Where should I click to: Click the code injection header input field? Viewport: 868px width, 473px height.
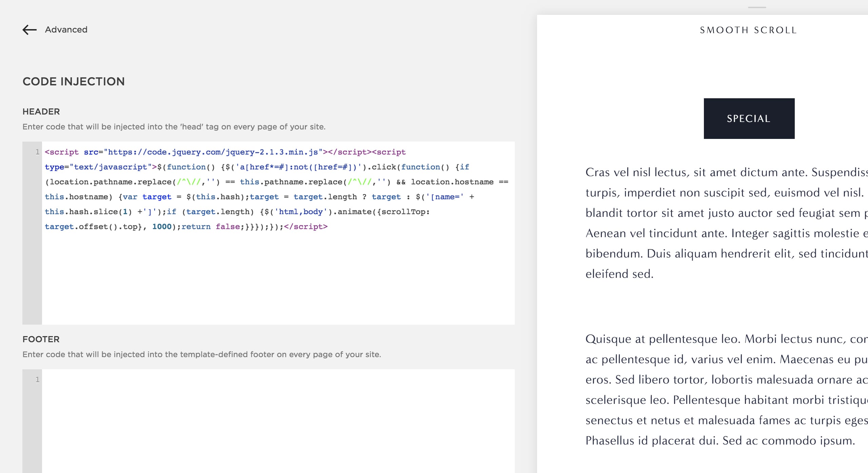[x=269, y=233]
